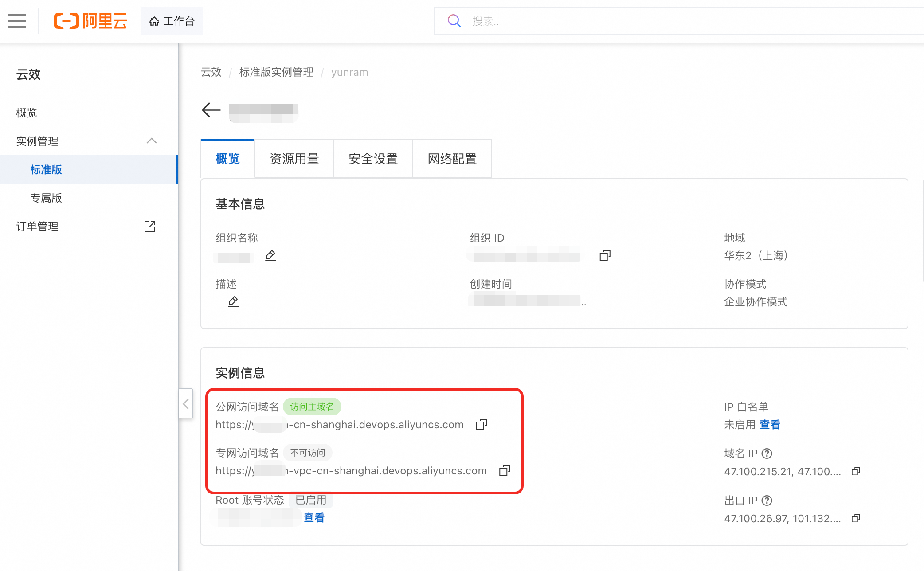The image size is (924, 571).
Task: Copy the egress IP addresses
Action: pyautogui.click(x=856, y=518)
